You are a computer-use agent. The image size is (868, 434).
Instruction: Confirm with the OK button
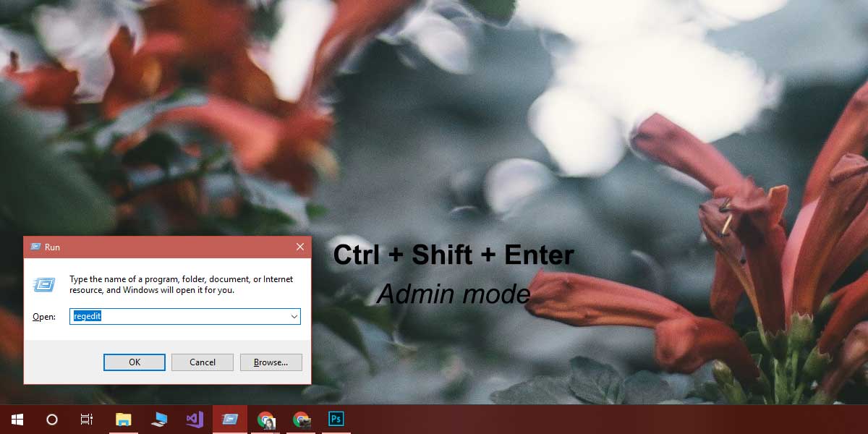[135, 362]
